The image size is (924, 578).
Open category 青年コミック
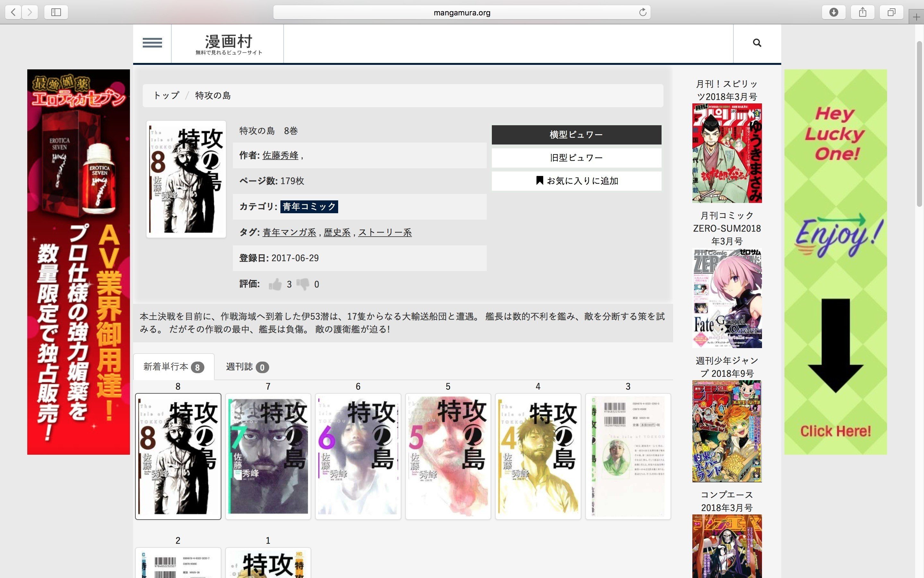(309, 206)
